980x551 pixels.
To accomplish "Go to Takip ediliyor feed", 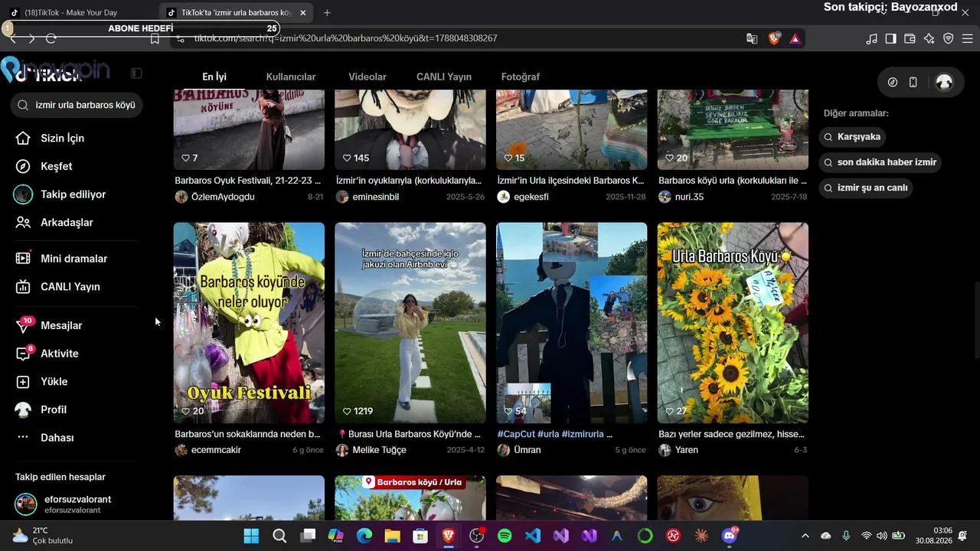I will pyautogui.click(x=61, y=194).
